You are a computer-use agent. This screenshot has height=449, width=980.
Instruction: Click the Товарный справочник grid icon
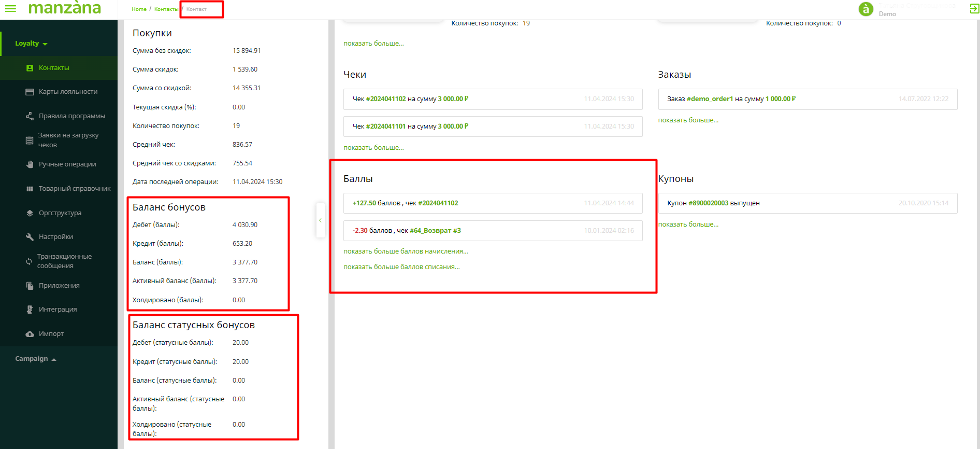pyautogui.click(x=30, y=189)
